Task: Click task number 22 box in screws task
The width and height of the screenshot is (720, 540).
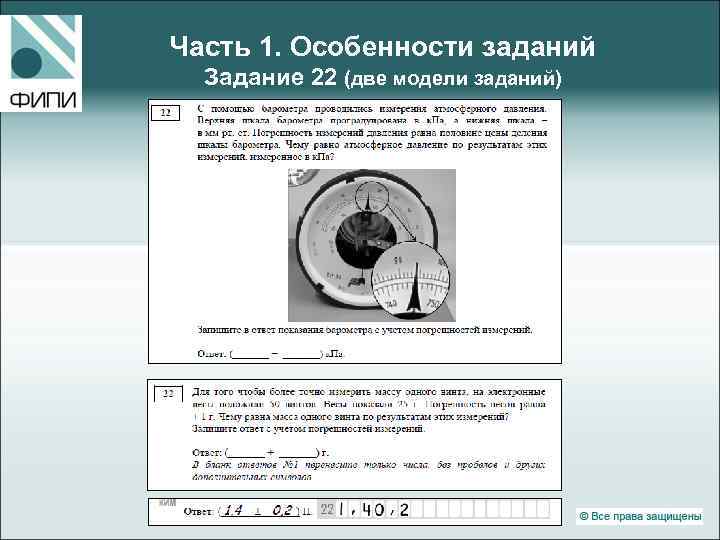Action: pyautogui.click(x=168, y=394)
